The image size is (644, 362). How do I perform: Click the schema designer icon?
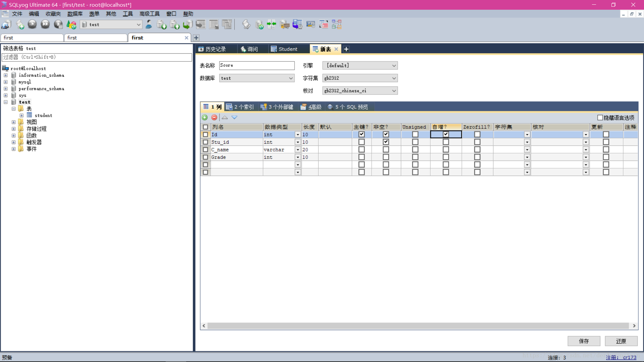pos(337,24)
